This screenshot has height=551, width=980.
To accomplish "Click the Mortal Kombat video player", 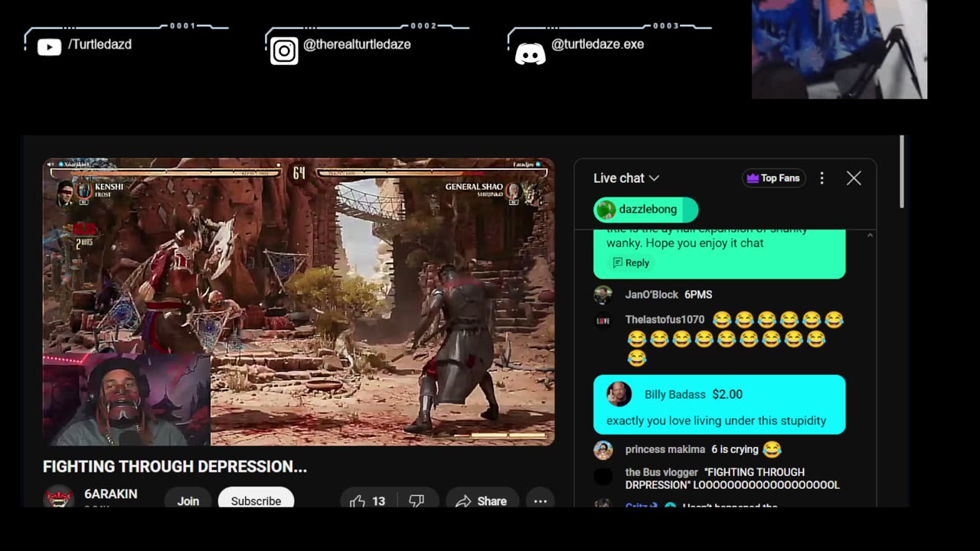I will (299, 302).
